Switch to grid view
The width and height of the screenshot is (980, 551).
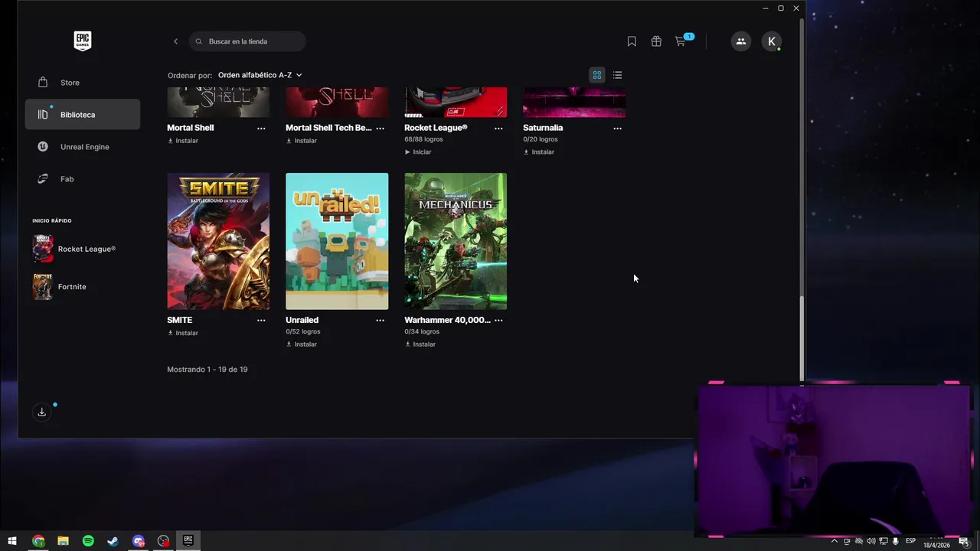pyautogui.click(x=597, y=75)
